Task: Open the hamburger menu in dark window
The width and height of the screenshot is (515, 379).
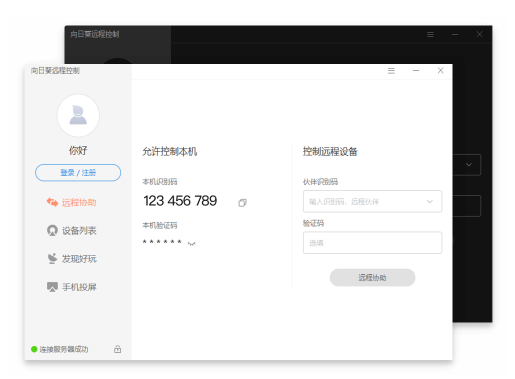Action: point(430,34)
